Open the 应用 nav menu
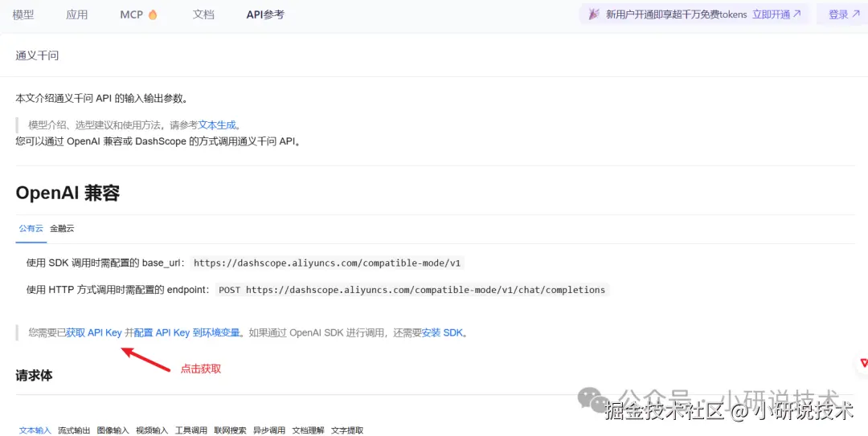This screenshot has width=868, height=436. (x=77, y=15)
